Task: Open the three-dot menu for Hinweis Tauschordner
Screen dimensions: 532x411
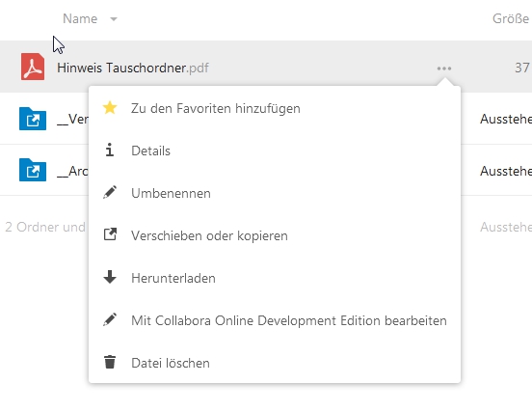Action: [x=444, y=68]
